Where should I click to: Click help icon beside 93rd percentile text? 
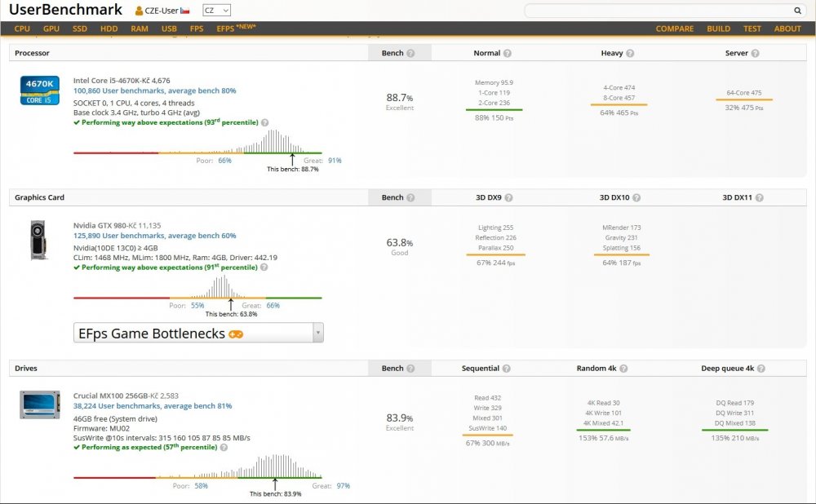click(x=265, y=123)
